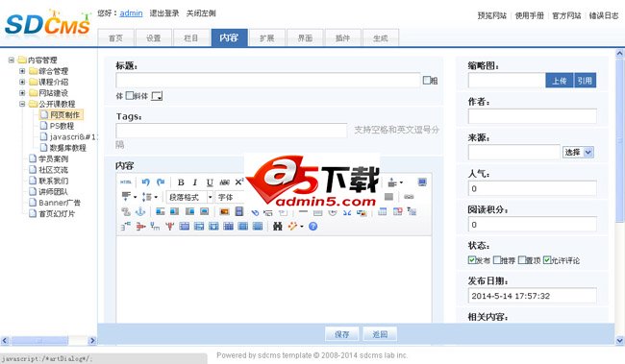Apply superscript with X² icon
625x364 pixels.
(238, 182)
